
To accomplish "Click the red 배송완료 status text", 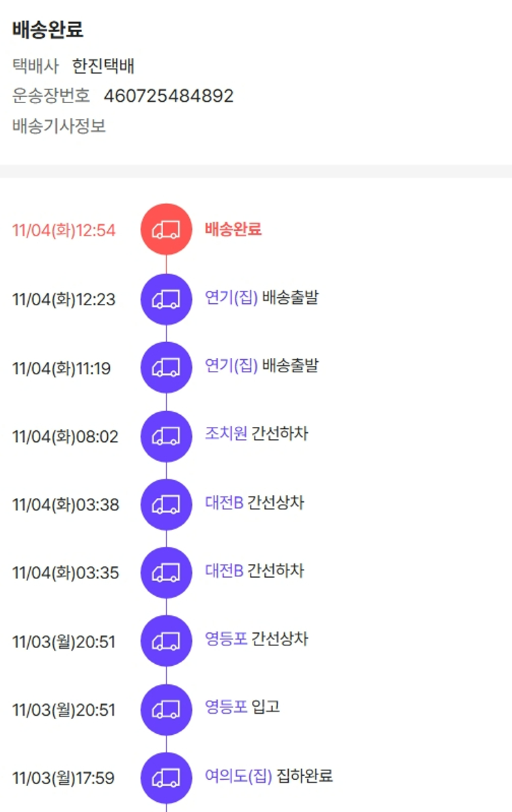I will pyautogui.click(x=233, y=229).
